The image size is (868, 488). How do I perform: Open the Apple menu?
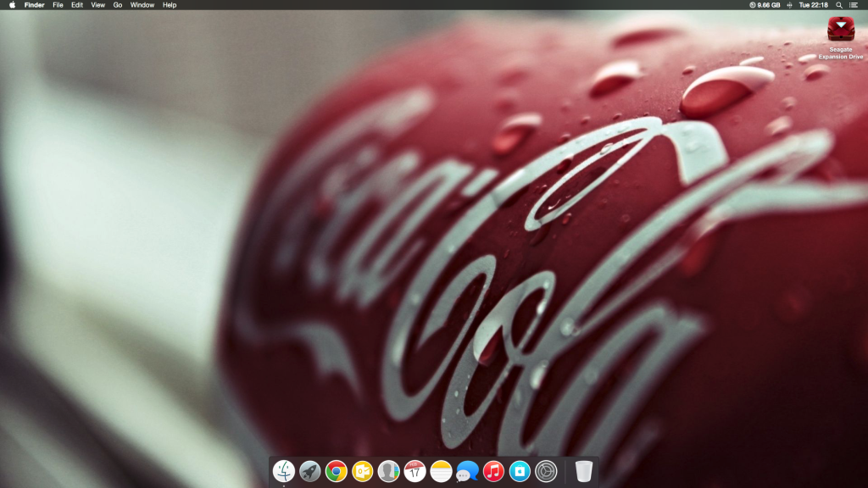pyautogui.click(x=12, y=5)
